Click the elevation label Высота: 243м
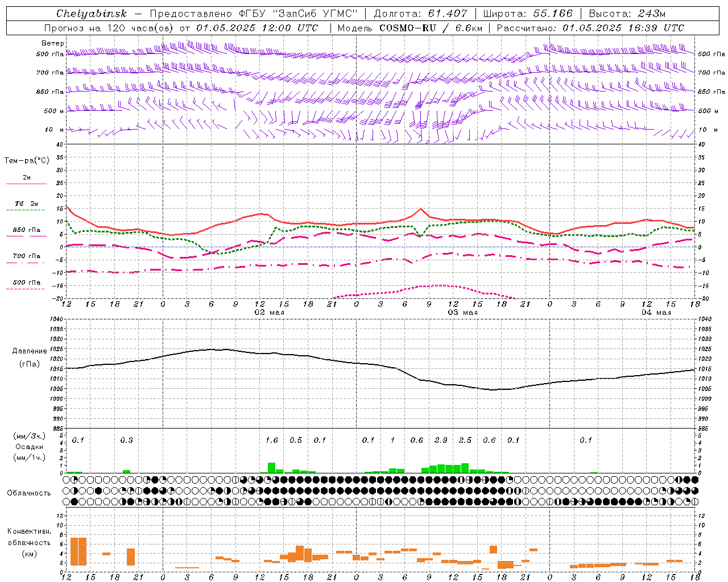The height and width of the screenshot is (582, 728). (x=627, y=14)
